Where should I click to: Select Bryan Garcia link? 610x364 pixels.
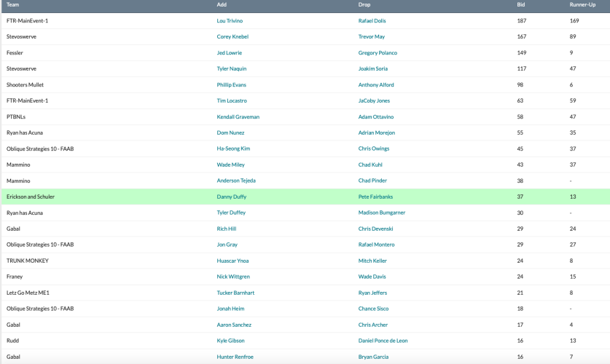click(x=373, y=357)
